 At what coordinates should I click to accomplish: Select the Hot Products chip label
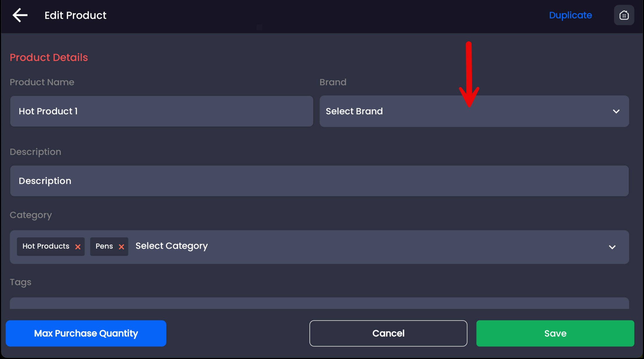coord(46,246)
